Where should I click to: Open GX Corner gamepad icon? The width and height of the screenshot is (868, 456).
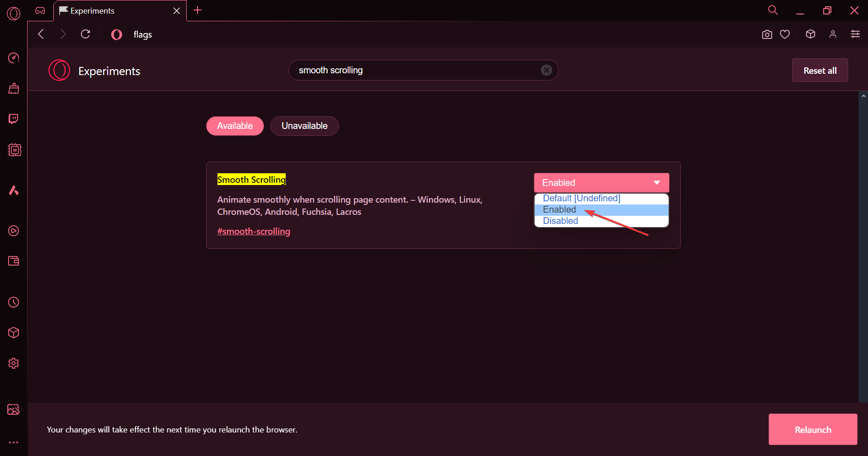40,10
